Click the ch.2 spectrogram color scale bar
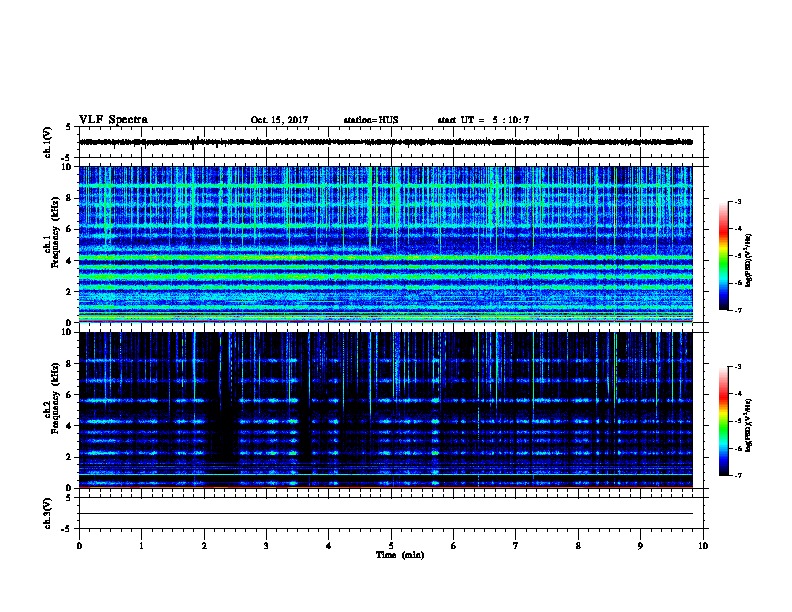The height and width of the screenshot is (612, 792). click(723, 421)
